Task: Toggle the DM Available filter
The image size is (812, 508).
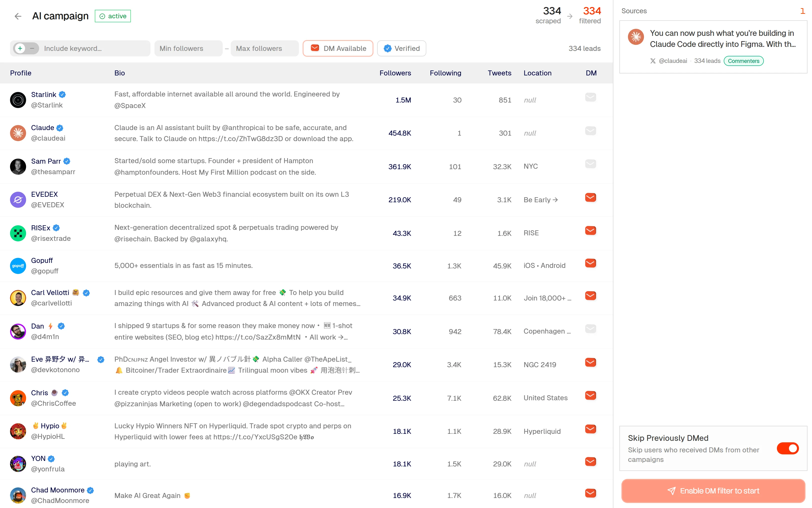Action: (x=338, y=48)
